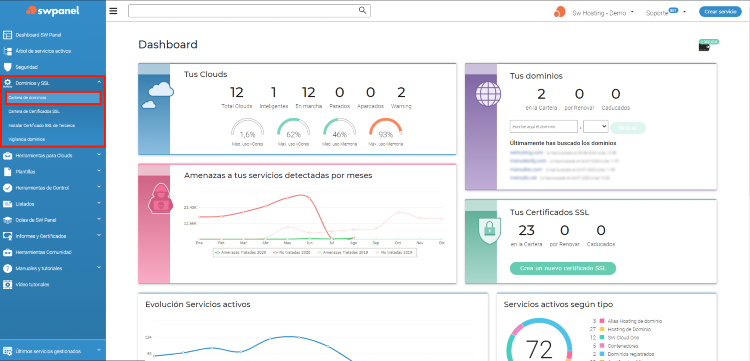Click the Informes y Certificados icon
Image resolution: width=750 pixels, height=361 pixels.
click(x=7, y=236)
